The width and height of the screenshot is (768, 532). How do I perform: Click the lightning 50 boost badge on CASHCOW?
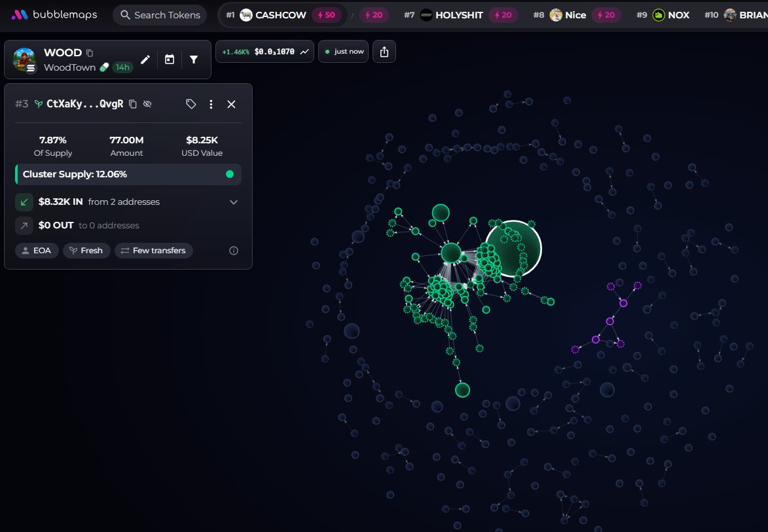click(327, 15)
